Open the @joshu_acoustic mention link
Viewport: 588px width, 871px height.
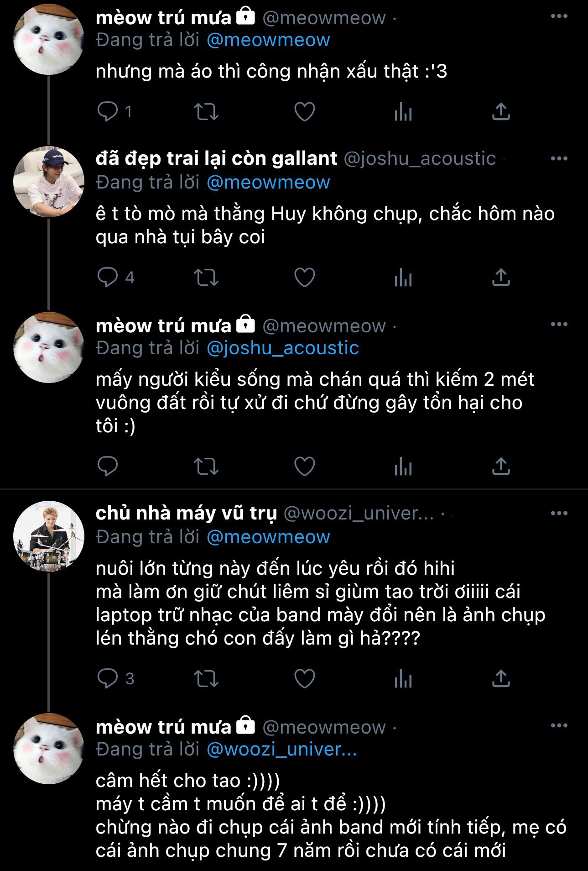[283, 348]
